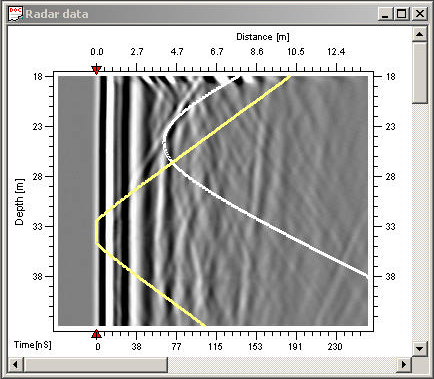434x379 pixels.
Task: Select the red bottom time marker triangle
Action: coord(96,334)
